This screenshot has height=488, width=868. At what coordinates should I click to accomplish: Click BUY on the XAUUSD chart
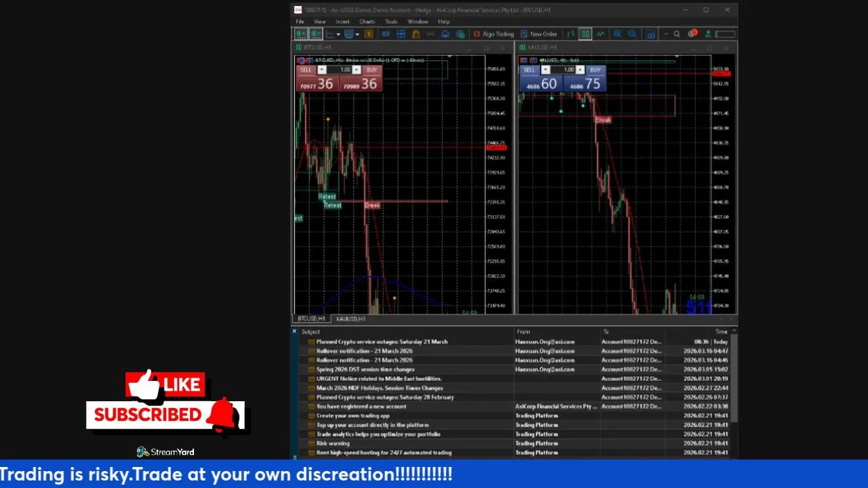click(x=595, y=70)
